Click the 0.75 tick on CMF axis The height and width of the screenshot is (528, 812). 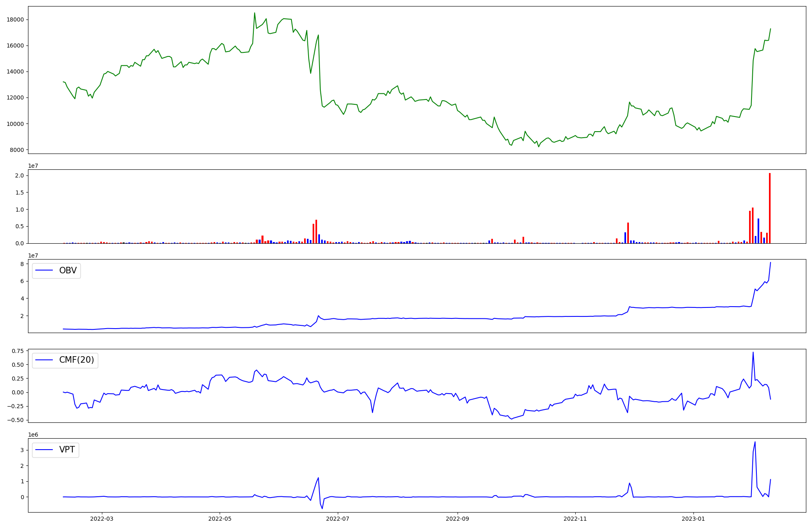tap(18, 351)
